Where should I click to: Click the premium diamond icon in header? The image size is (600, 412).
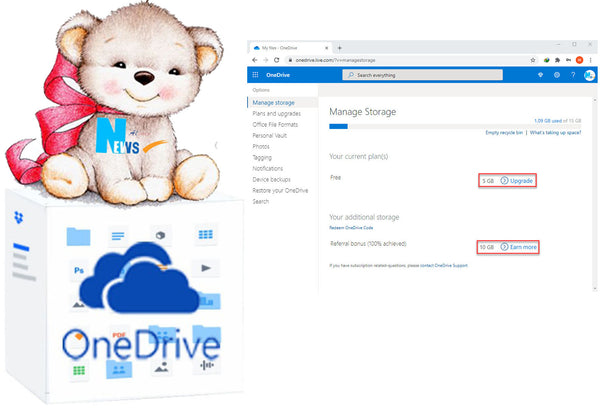pyautogui.click(x=541, y=75)
